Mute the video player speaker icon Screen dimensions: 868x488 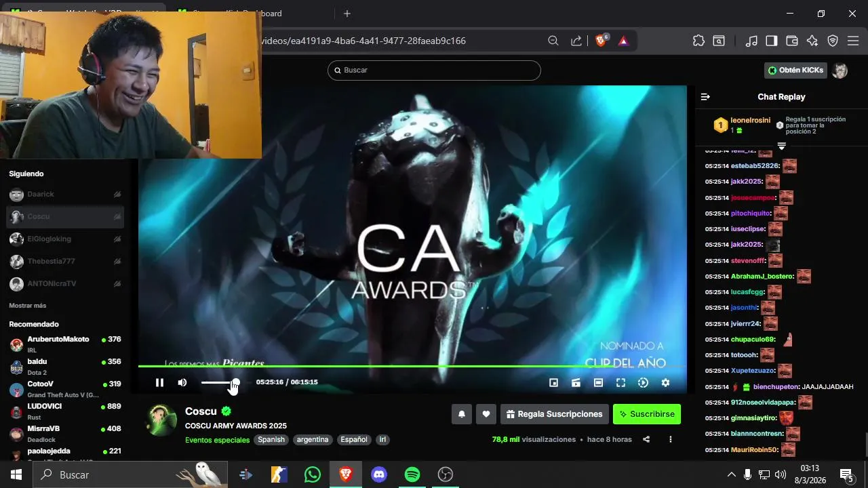click(x=182, y=383)
